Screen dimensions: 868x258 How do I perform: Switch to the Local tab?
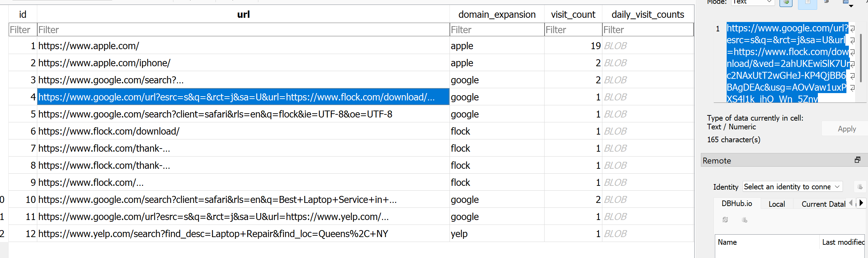776,204
